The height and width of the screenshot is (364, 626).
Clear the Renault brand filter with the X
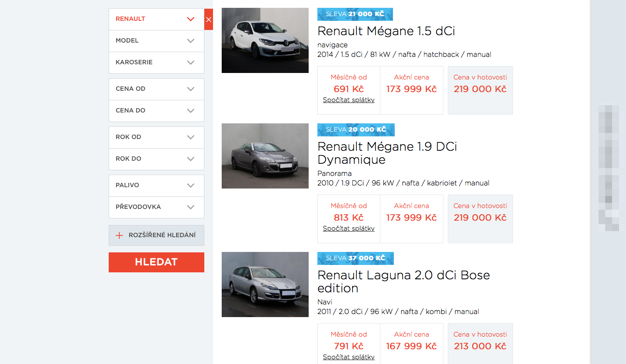209,19
